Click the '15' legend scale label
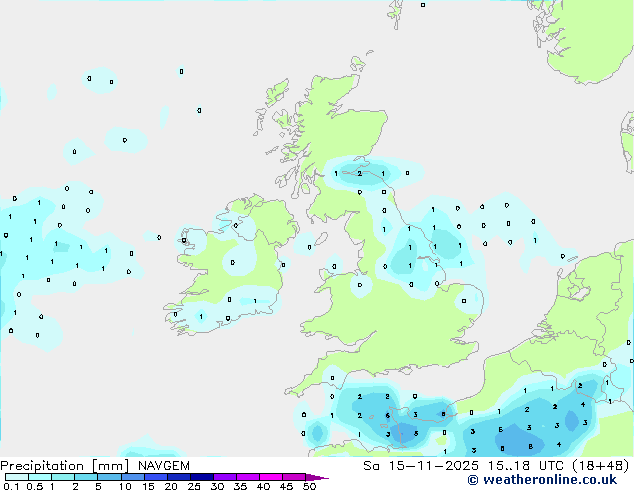 [x=148, y=486]
